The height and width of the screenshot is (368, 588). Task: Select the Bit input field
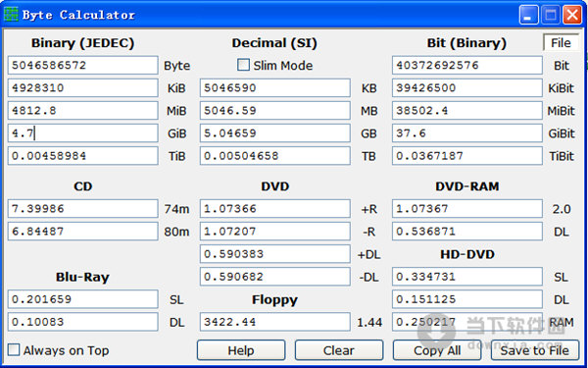click(467, 66)
